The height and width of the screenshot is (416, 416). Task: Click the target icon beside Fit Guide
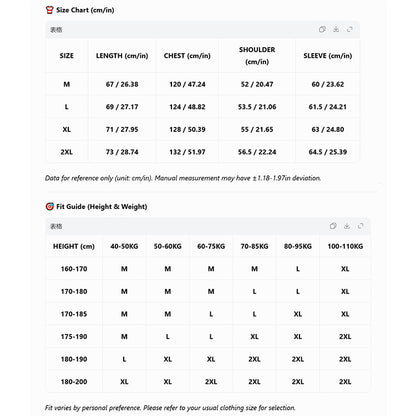click(49, 206)
